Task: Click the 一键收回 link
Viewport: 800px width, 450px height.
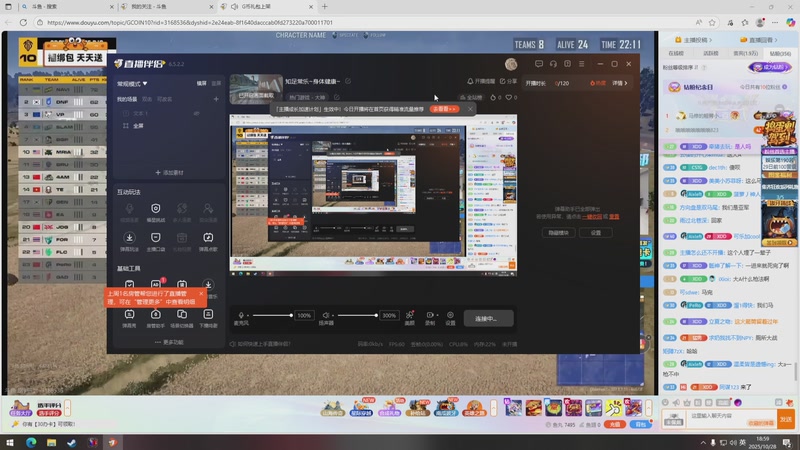Action: [x=592, y=217]
